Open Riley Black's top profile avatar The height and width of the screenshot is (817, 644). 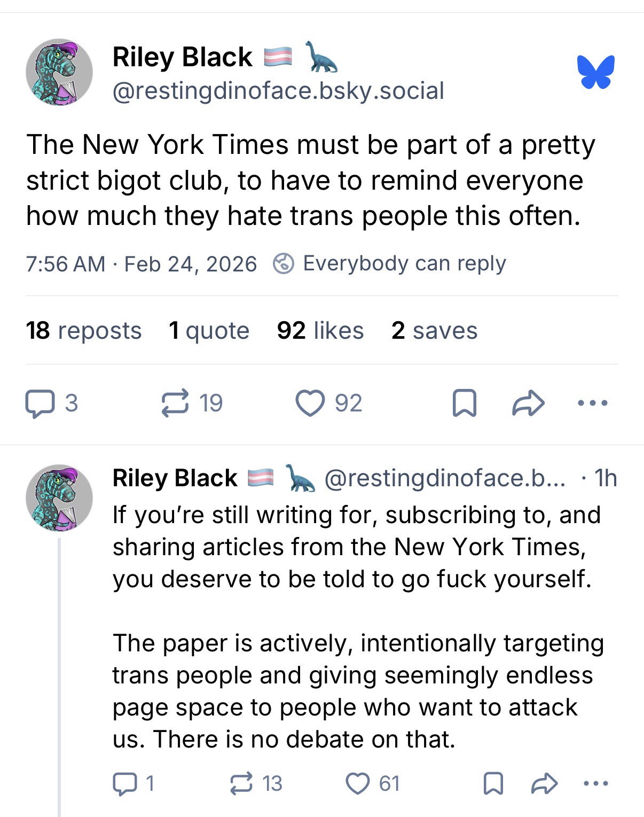tap(59, 72)
